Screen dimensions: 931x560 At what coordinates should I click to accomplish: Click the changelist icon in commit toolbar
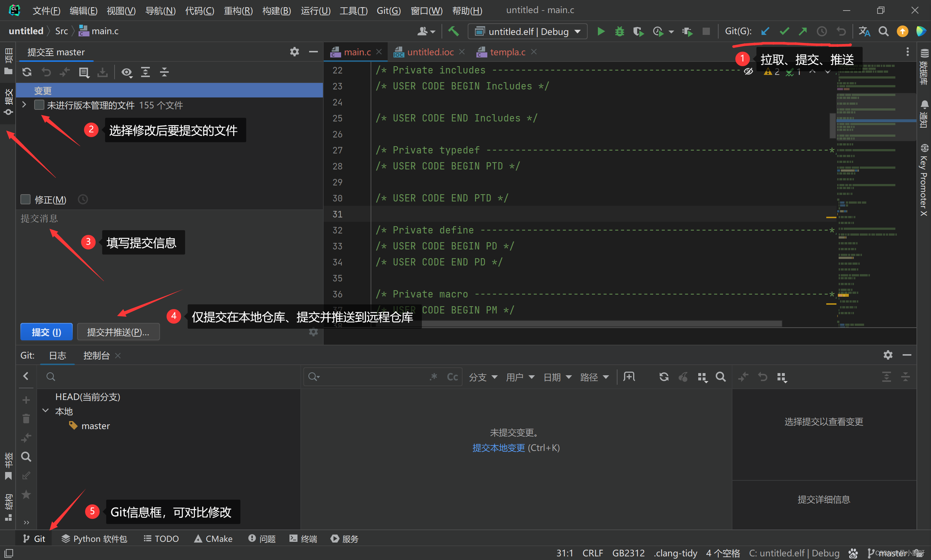point(84,72)
